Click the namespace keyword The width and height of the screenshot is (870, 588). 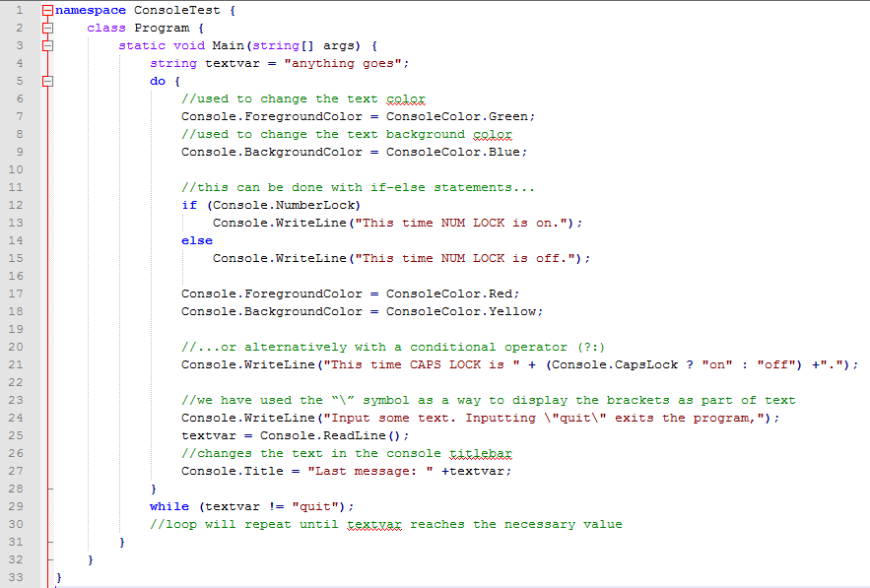pos(91,11)
